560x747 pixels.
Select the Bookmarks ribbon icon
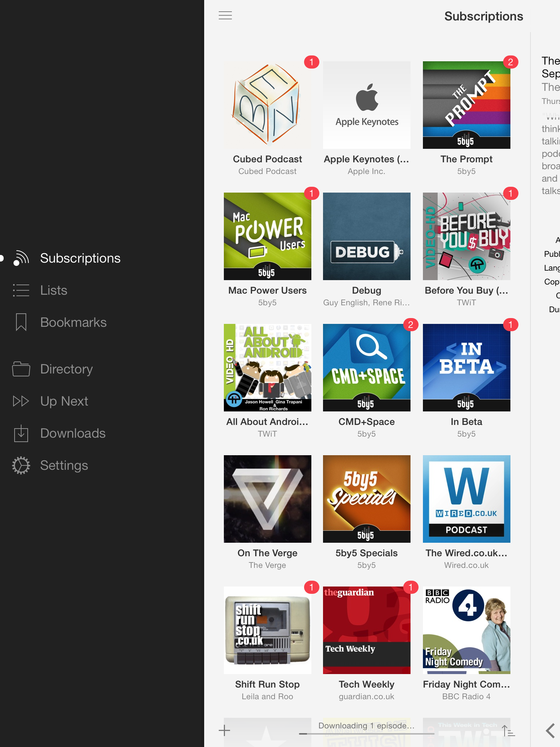pos(21,322)
